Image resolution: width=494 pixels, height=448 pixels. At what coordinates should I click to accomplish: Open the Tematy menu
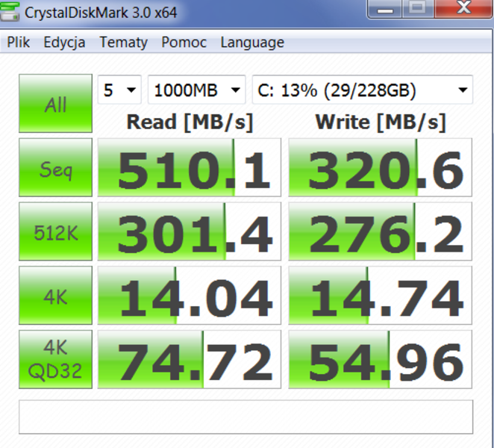123,43
